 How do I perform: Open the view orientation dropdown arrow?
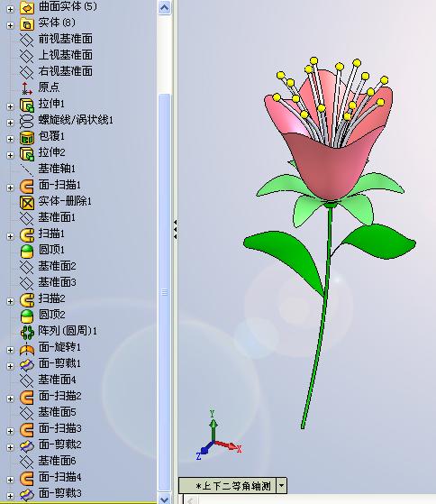coord(281,485)
